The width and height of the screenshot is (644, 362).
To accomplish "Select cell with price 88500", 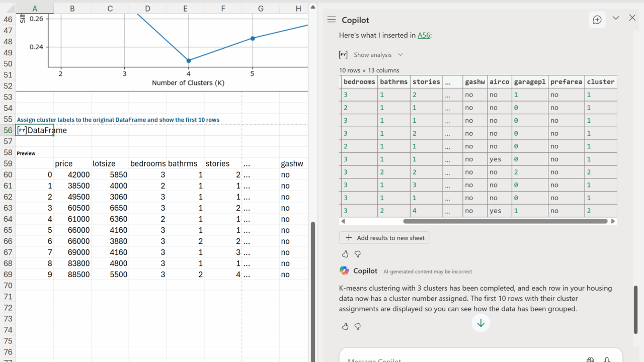I will click(72, 275).
